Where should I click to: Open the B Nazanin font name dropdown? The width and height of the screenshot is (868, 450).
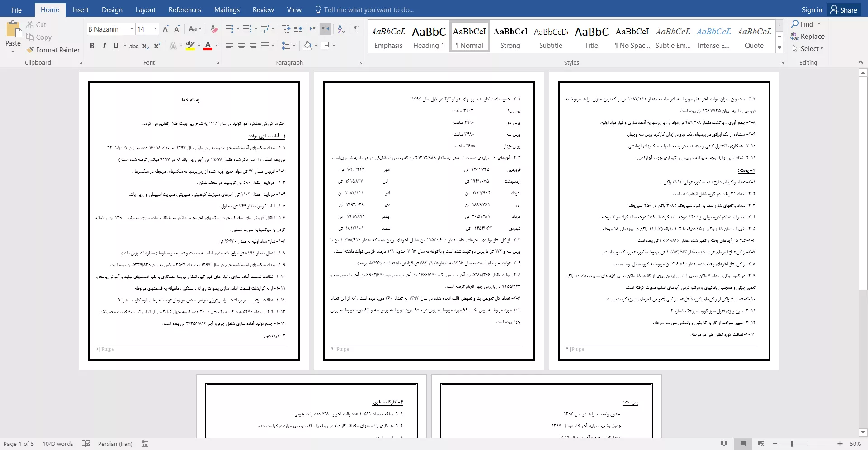click(x=132, y=29)
